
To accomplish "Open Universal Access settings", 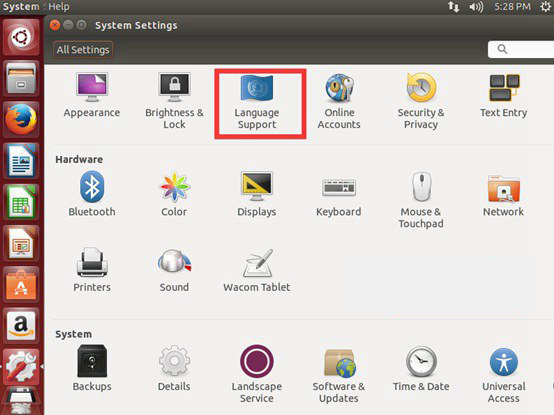I will (504, 375).
